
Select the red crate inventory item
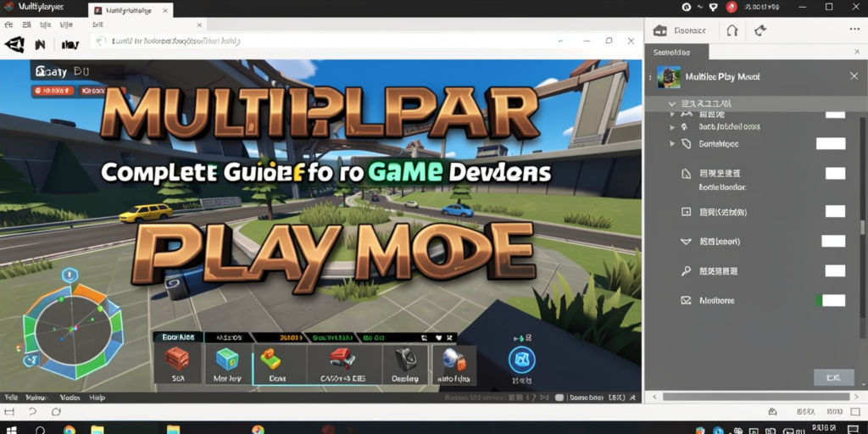178,364
